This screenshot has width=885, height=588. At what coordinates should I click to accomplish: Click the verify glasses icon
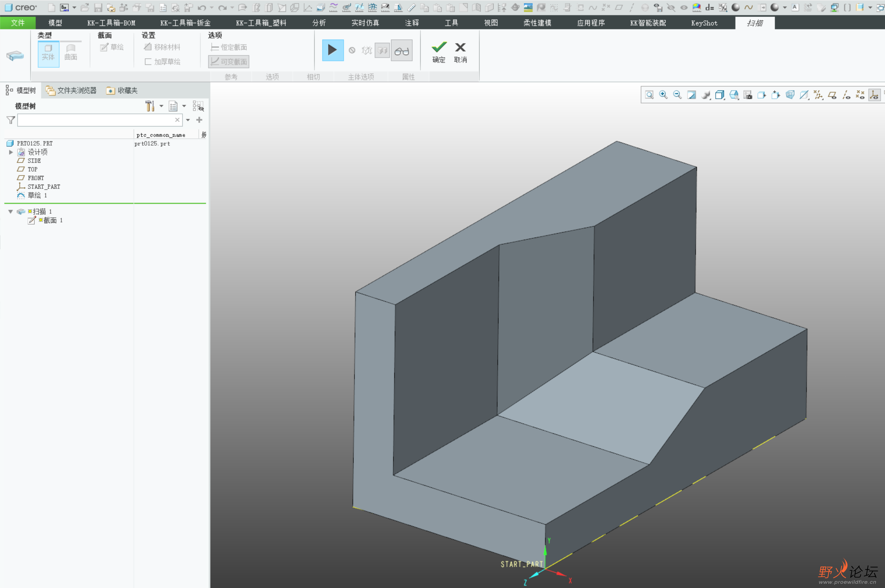coord(402,50)
